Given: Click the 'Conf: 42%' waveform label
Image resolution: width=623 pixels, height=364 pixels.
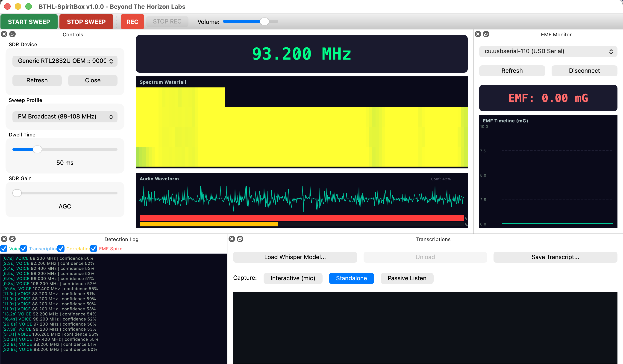Looking at the screenshot, I should pyautogui.click(x=441, y=179).
